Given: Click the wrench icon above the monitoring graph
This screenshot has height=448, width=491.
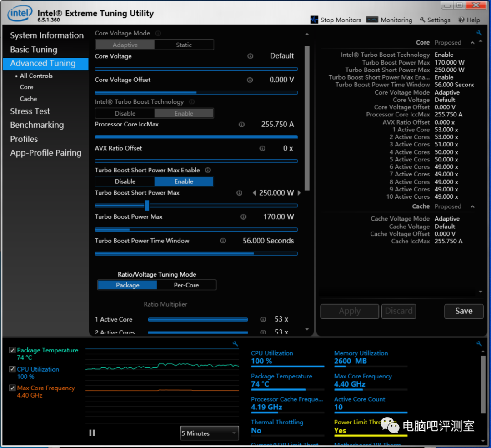Looking at the screenshot, I should pyautogui.click(x=235, y=344).
